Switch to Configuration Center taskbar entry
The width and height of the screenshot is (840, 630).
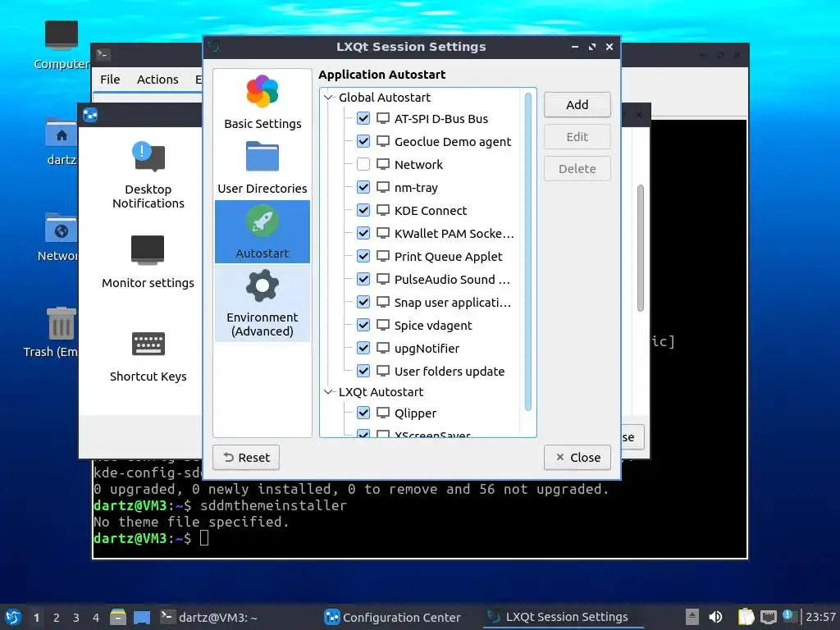[x=392, y=617]
